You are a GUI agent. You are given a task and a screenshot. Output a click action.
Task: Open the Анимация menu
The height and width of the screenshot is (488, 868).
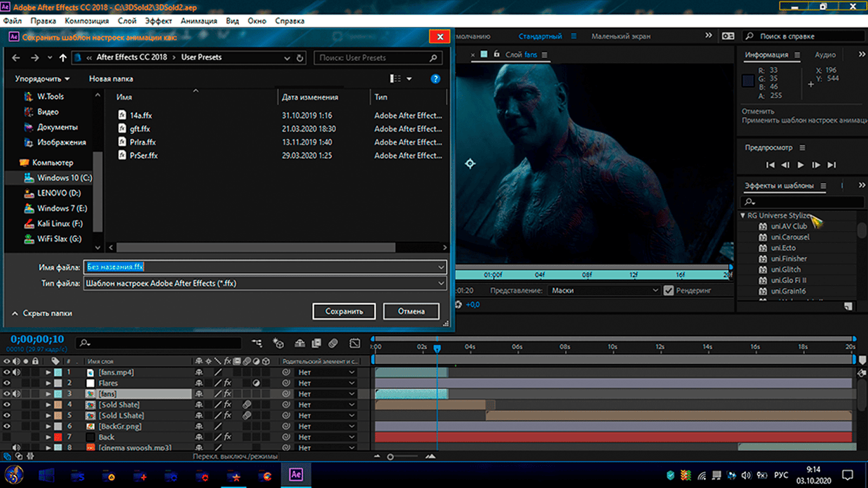(x=199, y=20)
